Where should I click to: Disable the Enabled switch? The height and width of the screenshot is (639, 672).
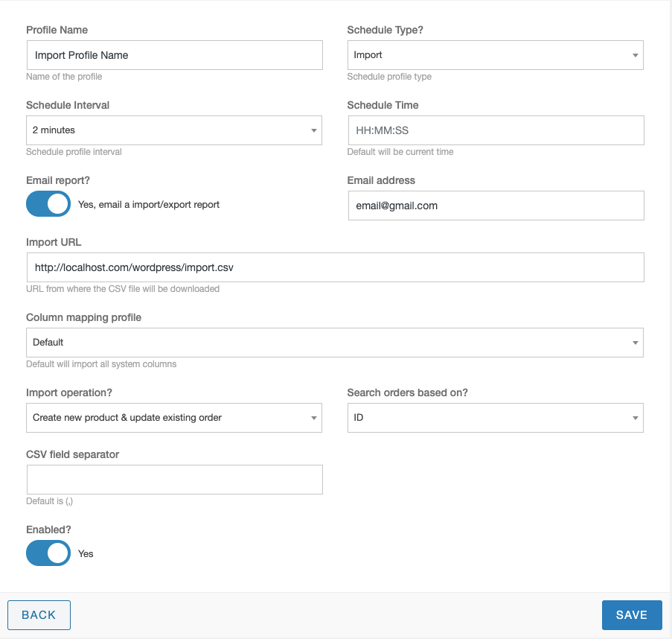(48, 553)
